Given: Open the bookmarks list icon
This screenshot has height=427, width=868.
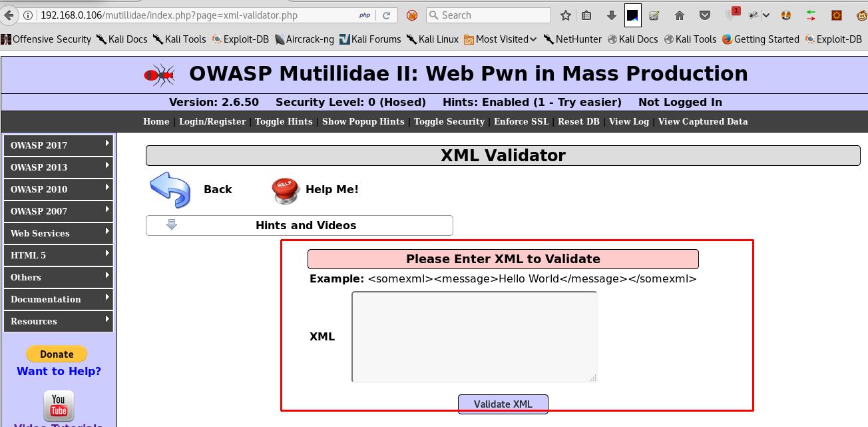Looking at the screenshot, I should click(x=586, y=15).
